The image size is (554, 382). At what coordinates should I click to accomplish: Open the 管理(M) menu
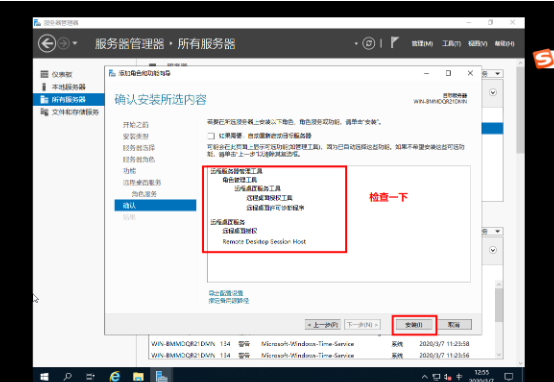[422, 43]
